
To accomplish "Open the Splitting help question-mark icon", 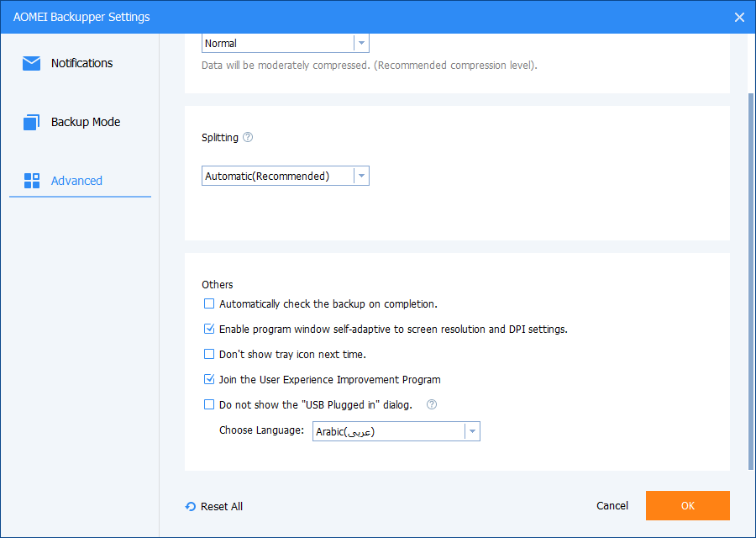I will click(x=248, y=137).
